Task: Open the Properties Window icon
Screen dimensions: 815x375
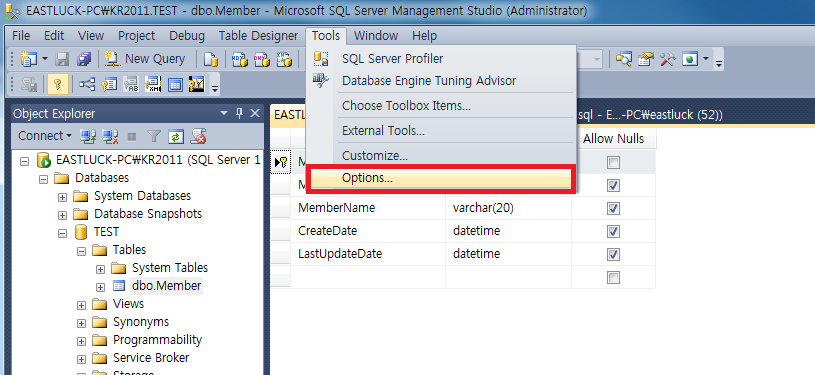Action: click(x=646, y=59)
